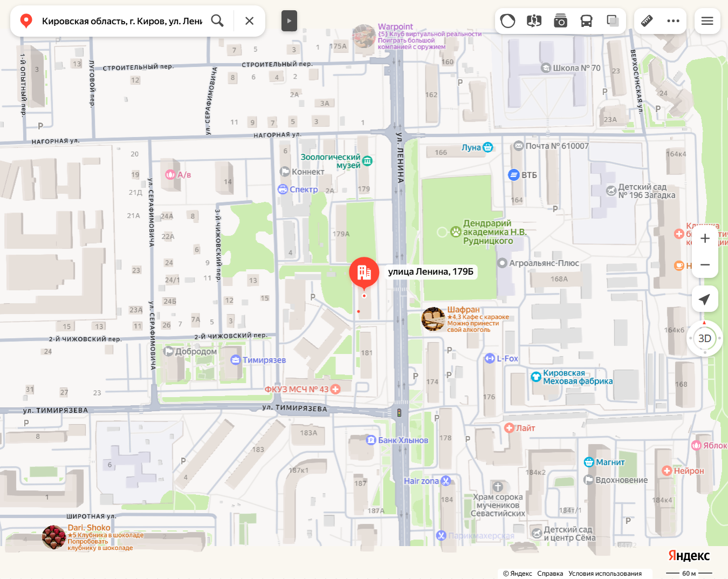Open Храм сорока мучеников Севастийских marker
Screen dimensions: 728x579
498,487
